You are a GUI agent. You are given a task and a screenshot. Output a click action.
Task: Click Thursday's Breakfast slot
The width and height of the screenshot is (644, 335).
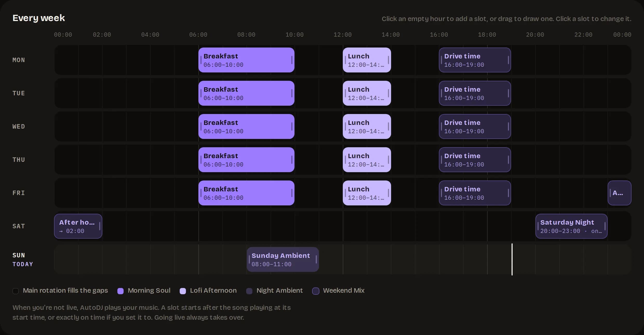pos(246,160)
